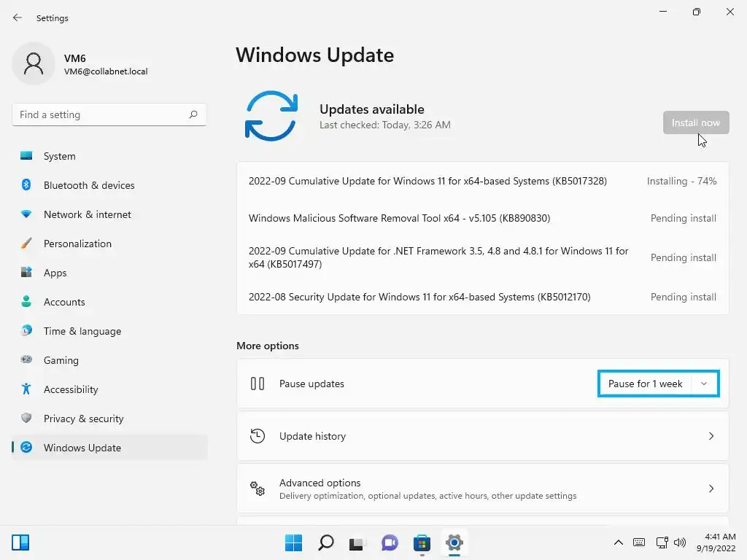Click the Advanced options gears icon
747x560 pixels.
[258, 488]
